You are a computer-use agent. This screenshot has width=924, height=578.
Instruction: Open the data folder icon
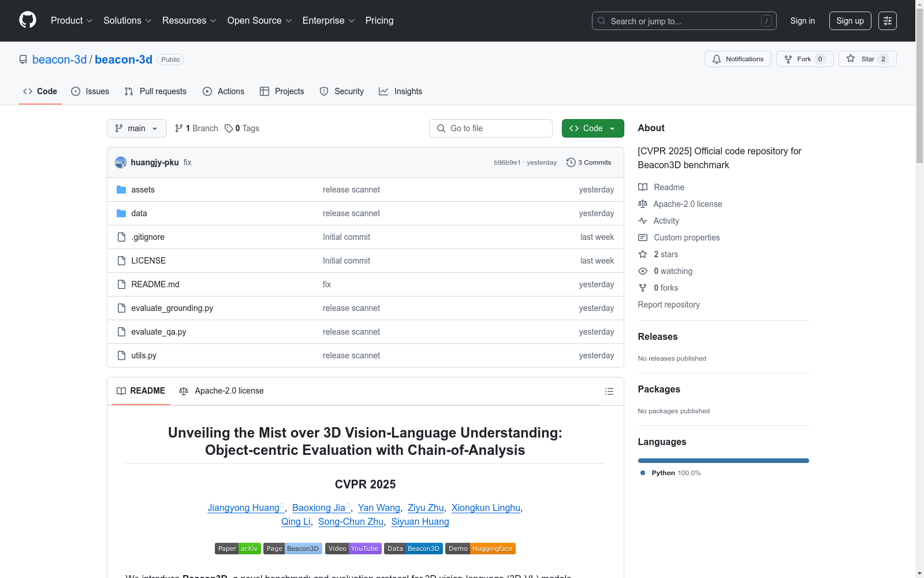121,213
